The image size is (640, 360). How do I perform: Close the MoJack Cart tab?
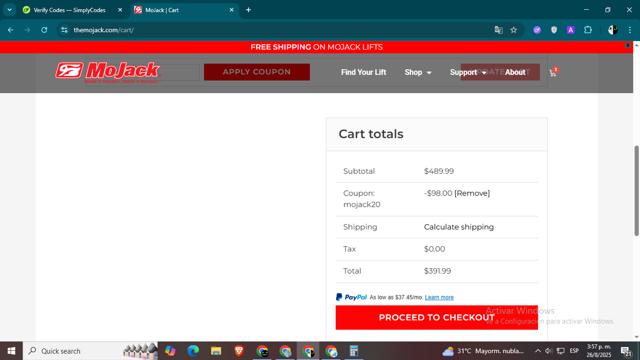(x=231, y=10)
